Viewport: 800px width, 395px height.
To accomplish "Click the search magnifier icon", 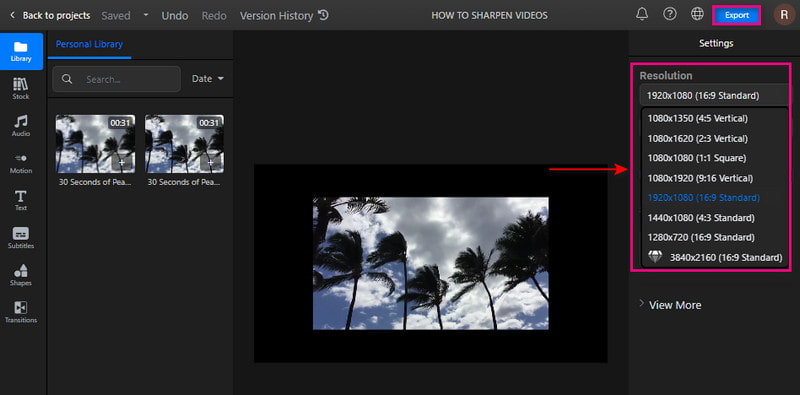I will pos(66,79).
